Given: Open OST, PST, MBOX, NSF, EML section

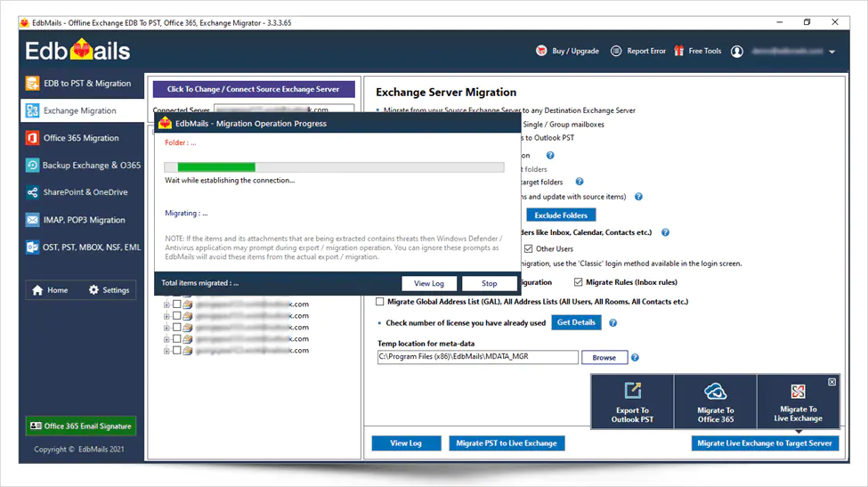Looking at the screenshot, I should [x=81, y=247].
